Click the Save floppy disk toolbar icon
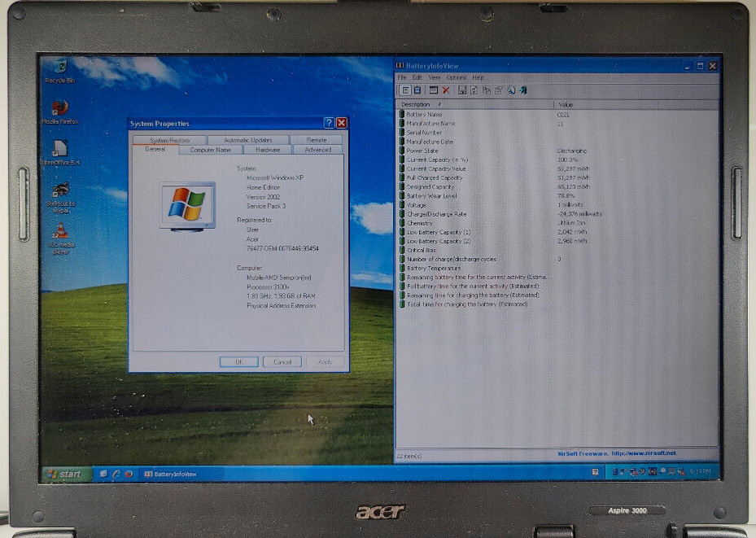This screenshot has width=756, height=538. 462,90
